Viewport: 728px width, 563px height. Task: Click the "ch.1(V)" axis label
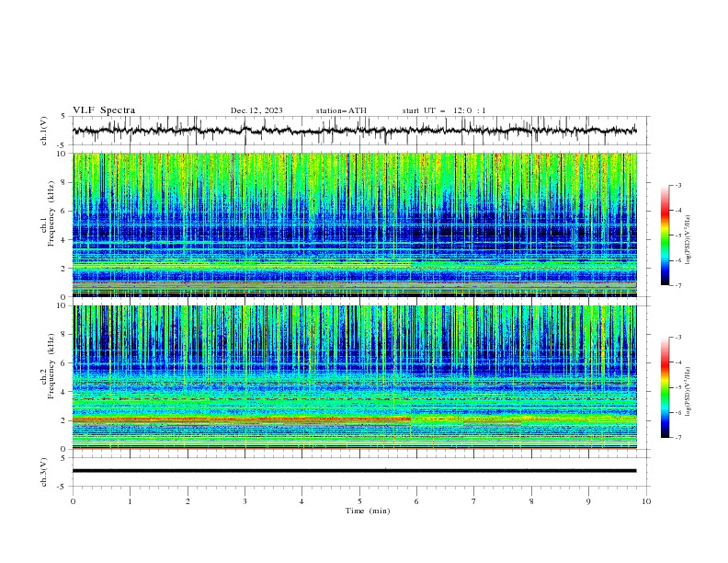(44, 131)
